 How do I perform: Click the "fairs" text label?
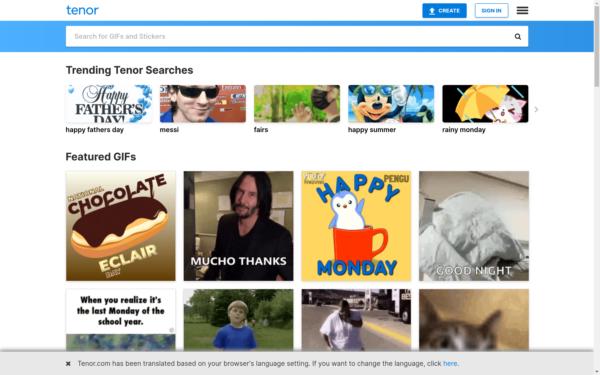[x=261, y=130]
